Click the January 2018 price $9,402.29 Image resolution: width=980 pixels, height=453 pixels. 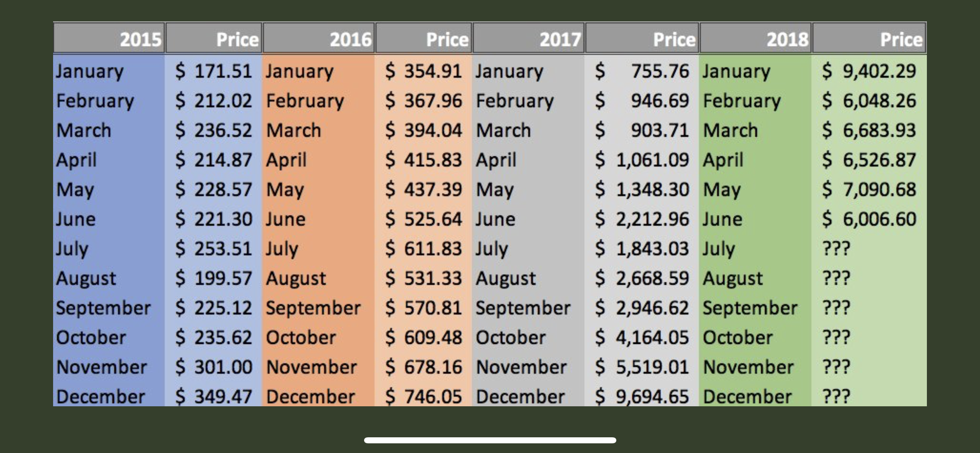coord(869,71)
